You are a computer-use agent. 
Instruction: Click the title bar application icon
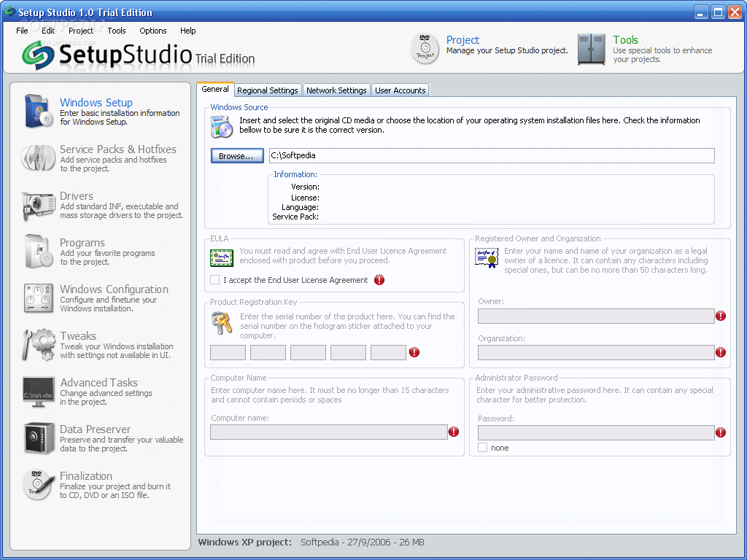click(x=9, y=12)
